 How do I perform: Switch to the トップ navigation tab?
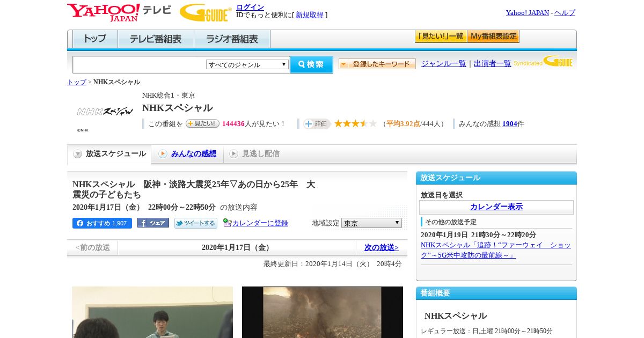click(95, 39)
